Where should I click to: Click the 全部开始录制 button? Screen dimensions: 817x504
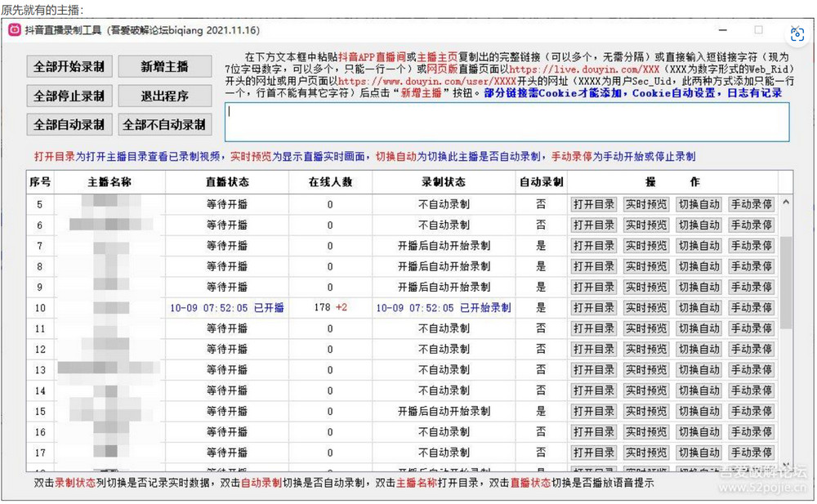(69, 67)
